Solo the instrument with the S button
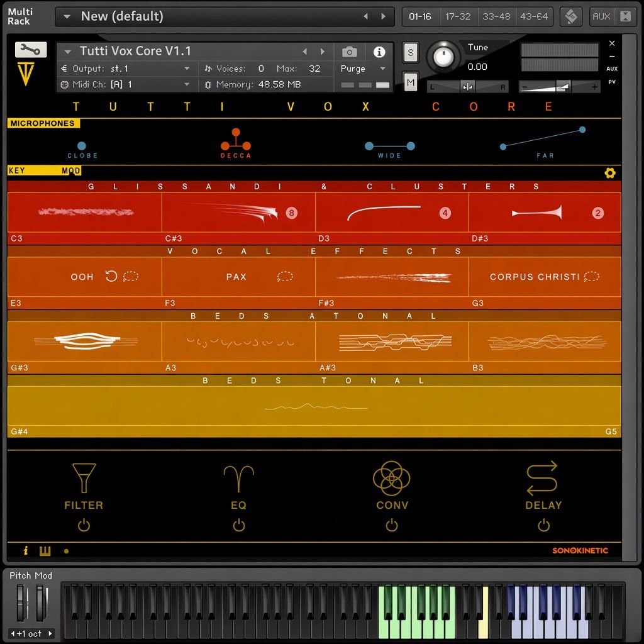644x644 pixels. (x=410, y=52)
